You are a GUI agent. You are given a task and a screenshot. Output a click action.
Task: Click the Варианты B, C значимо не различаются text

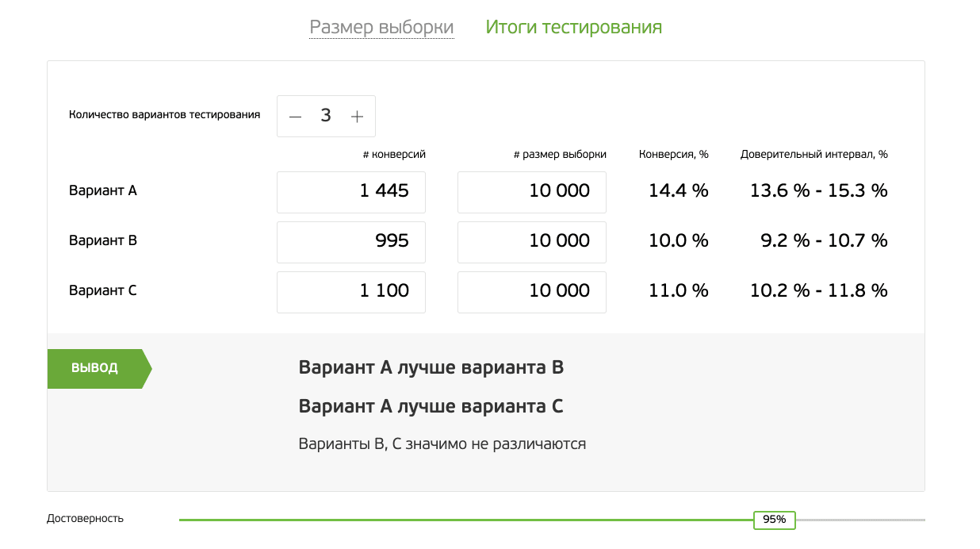(442, 444)
